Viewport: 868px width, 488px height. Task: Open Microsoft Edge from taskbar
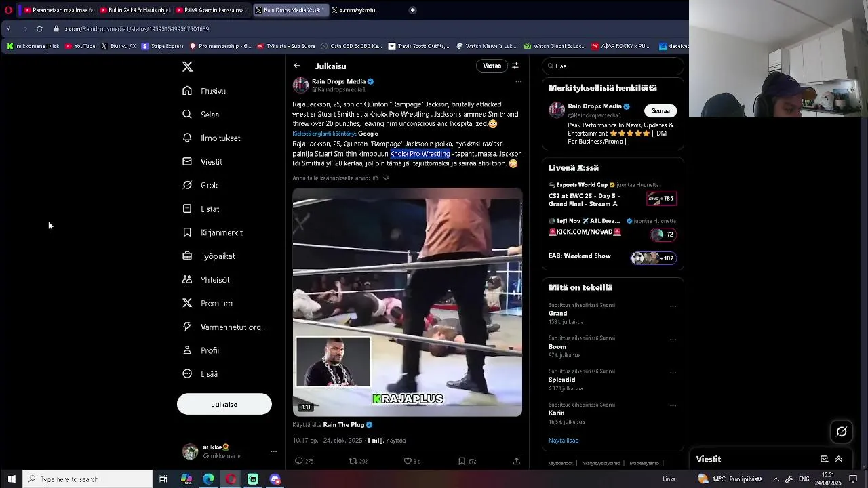click(209, 479)
